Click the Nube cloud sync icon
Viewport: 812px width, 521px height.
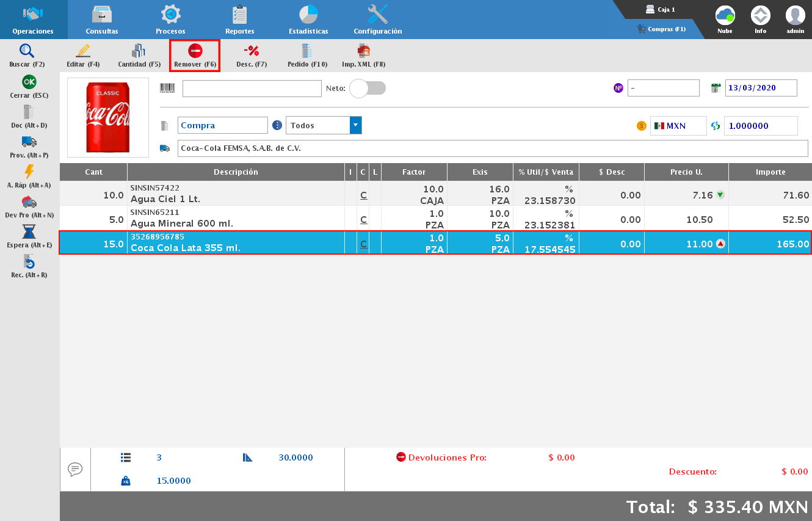pos(724,15)
